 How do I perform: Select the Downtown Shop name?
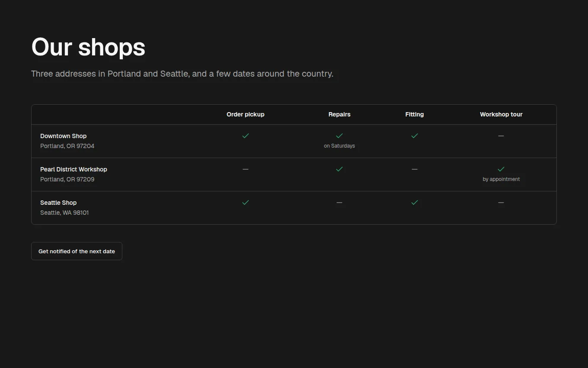click(64, 136)
